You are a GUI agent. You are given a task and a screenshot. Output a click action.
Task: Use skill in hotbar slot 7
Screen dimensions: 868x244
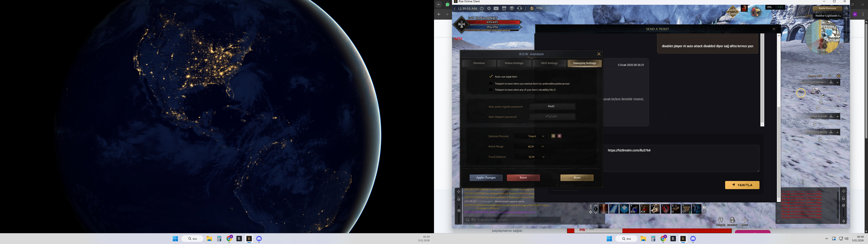tap(666, 209)
